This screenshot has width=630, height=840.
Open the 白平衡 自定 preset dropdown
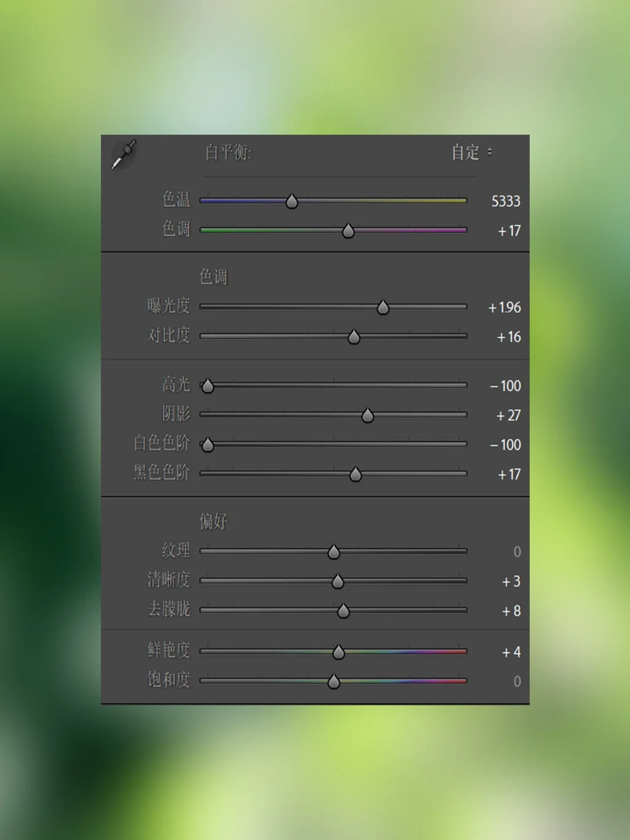coord(472,152)
